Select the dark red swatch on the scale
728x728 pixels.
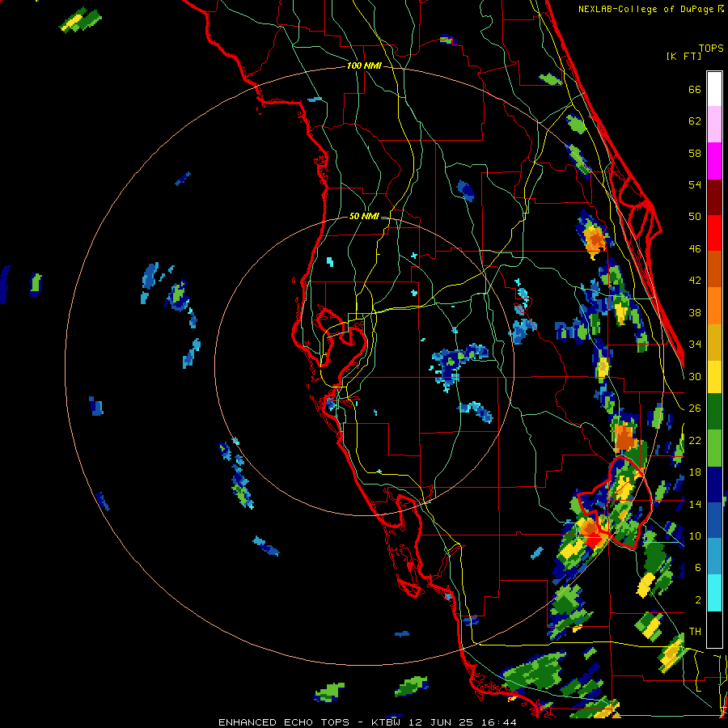714,197
